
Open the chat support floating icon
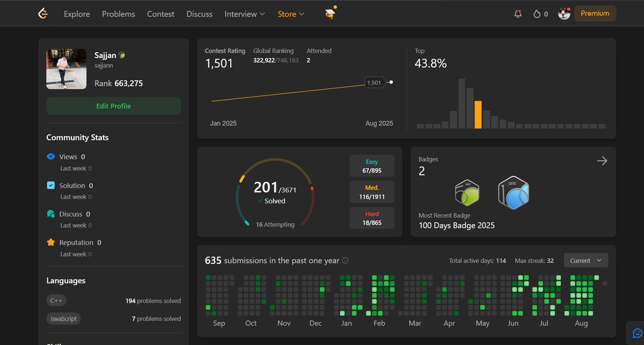click(x=637, y=333)
